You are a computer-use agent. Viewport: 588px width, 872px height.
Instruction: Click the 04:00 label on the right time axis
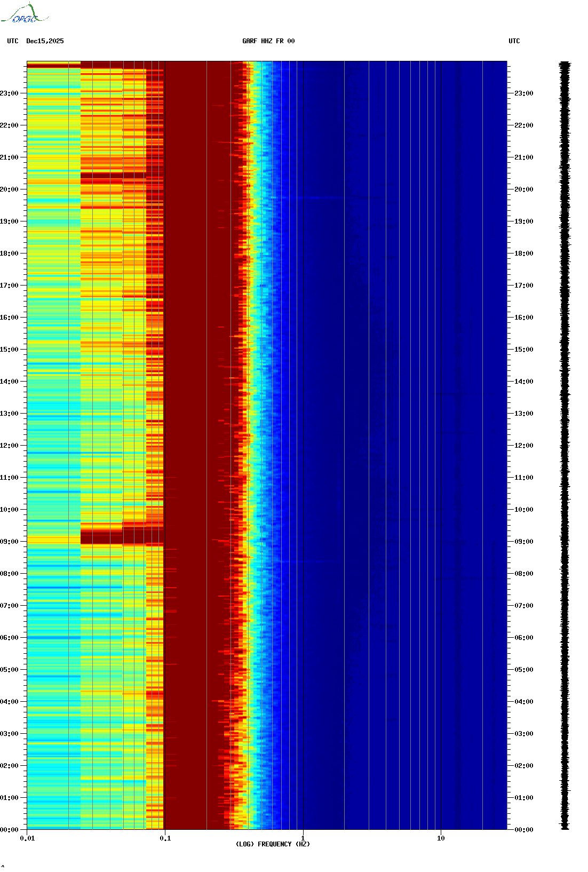click(524, 702)
